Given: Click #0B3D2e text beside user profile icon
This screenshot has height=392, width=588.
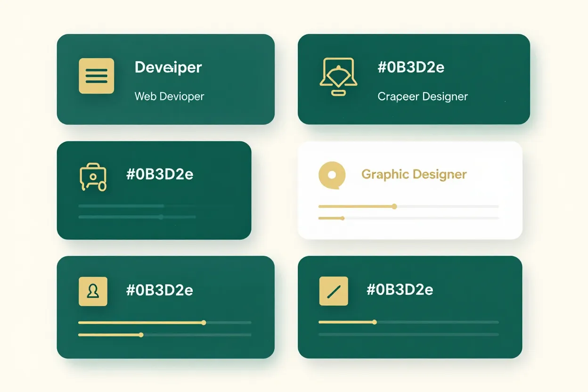Looking at the screenshot, I should pos(160,290).
